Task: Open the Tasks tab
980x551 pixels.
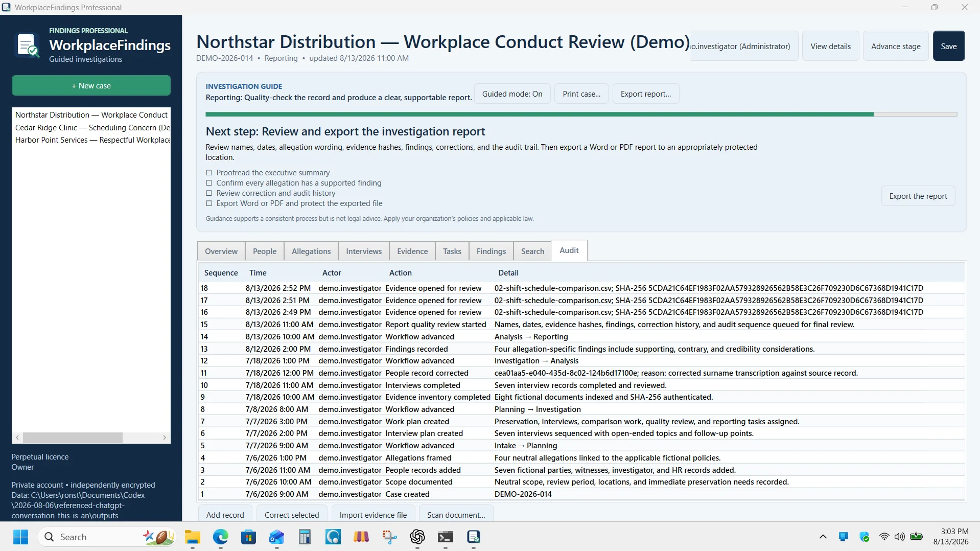Action: pyautogui.click(x=452, y=251)
